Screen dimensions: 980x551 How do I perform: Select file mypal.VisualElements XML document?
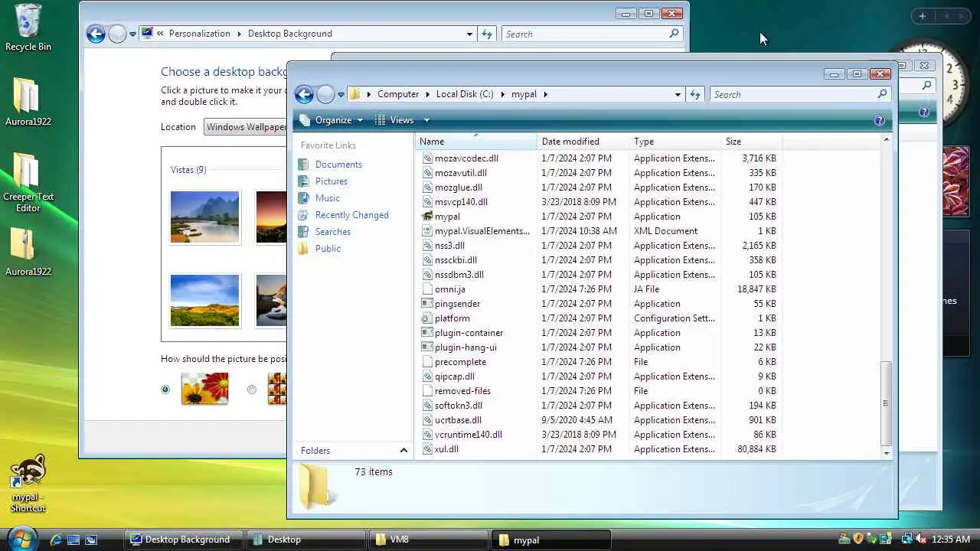(x=482, y=231)
